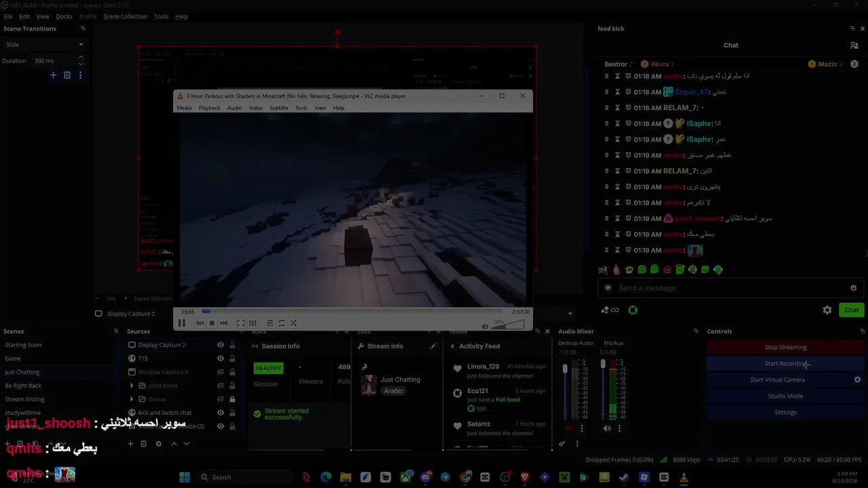868x488 pixels.
Task: Delete the scene transition with trash icon
Action: 66,75
